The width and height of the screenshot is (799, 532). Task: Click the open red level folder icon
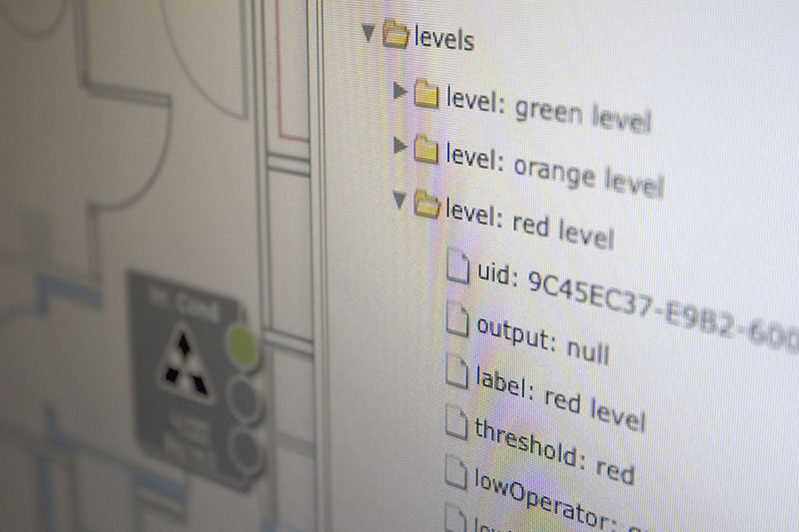point(427,207)
